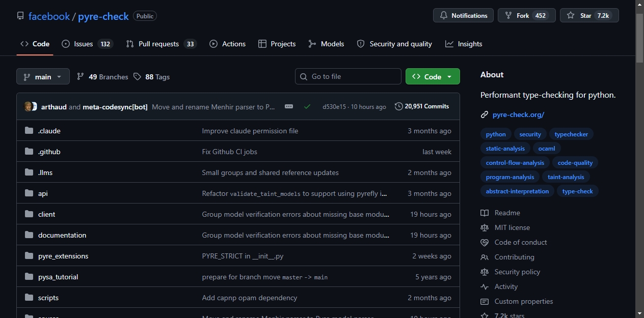Screen dimensions: 644x318
Task: Open the pyre_extensions folder
Action: tap(63, 256)
